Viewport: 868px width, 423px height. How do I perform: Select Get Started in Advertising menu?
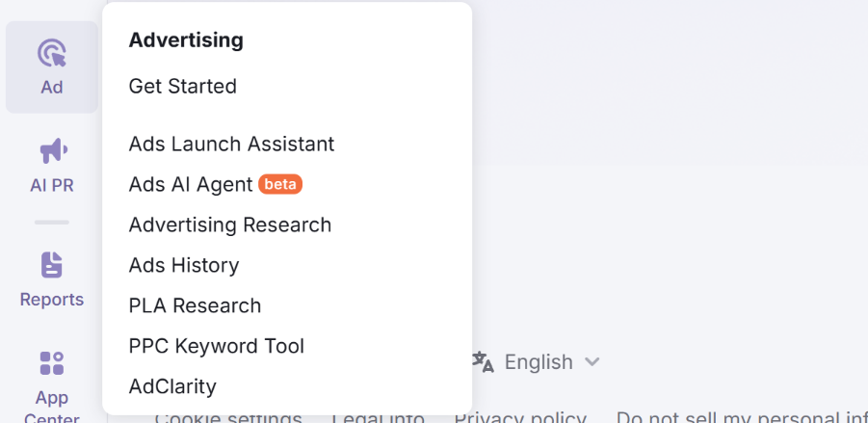pyautogui.click(x=182, y=87)
